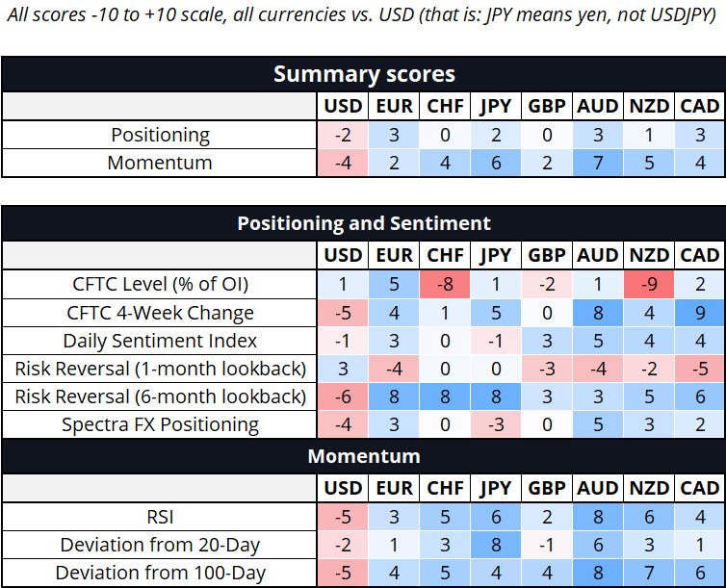Image resolution: width=726 pixels, height=588 pixels.
Task: Select the Spectra FX Positioning row label
Action: tap(160, 423)
